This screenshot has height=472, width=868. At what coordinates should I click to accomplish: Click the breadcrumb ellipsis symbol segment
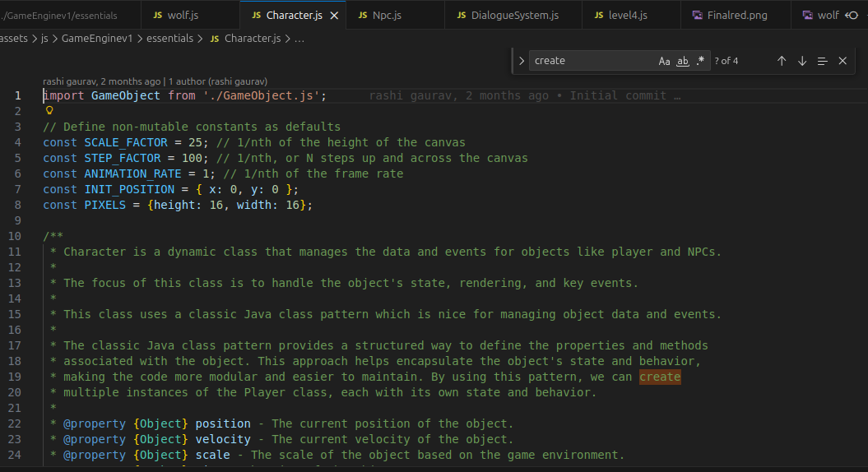click(x=299, y=39)
